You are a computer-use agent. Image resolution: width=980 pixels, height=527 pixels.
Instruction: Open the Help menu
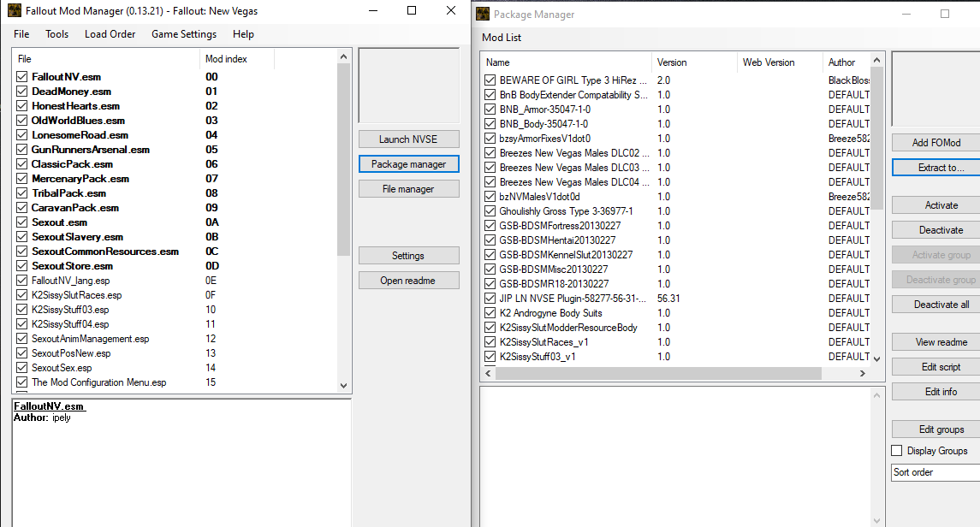[243, 34]
